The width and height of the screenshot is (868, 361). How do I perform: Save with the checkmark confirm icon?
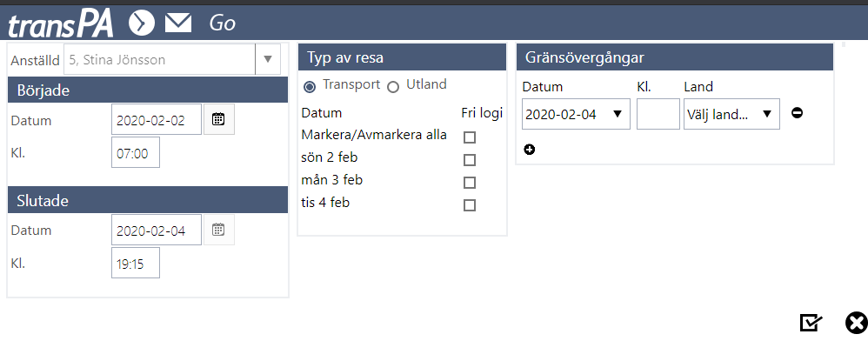point(811,323)
